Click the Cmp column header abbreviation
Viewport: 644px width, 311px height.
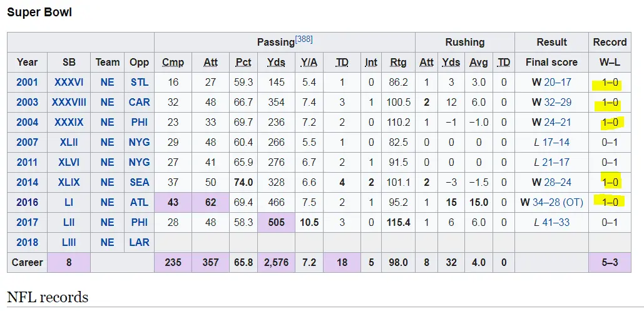coord(173,62)
